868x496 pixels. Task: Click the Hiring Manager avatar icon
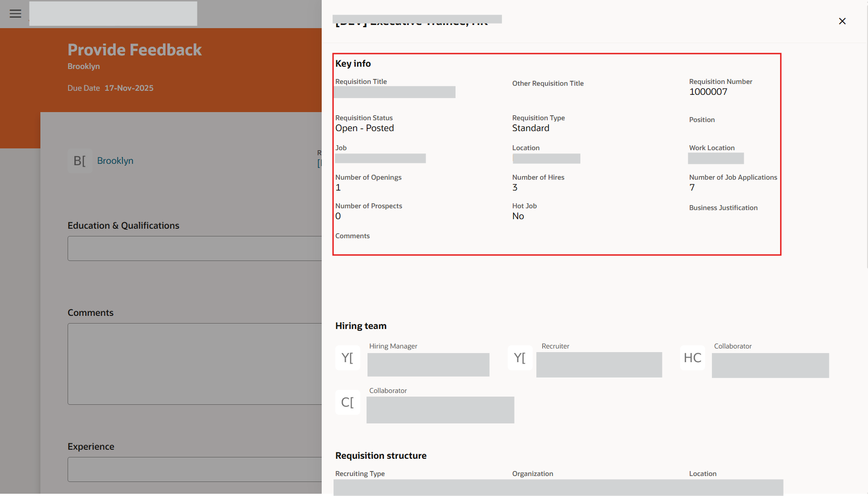(x=348, y=358)
